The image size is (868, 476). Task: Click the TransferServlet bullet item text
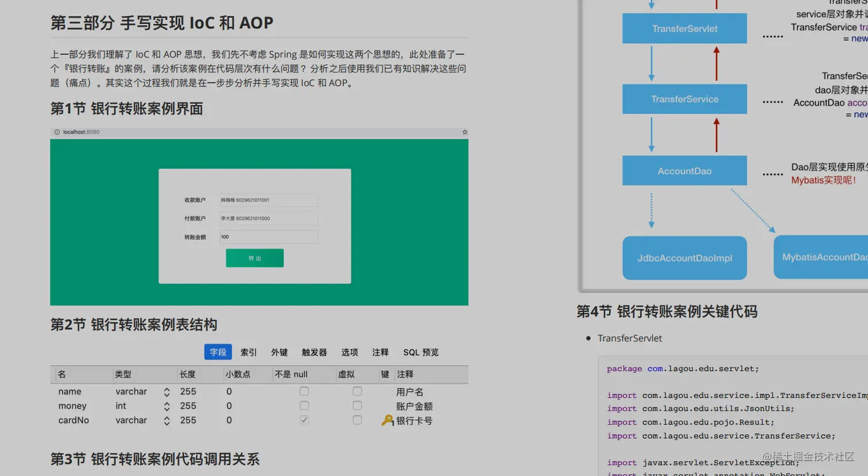[x=630, y=338]
